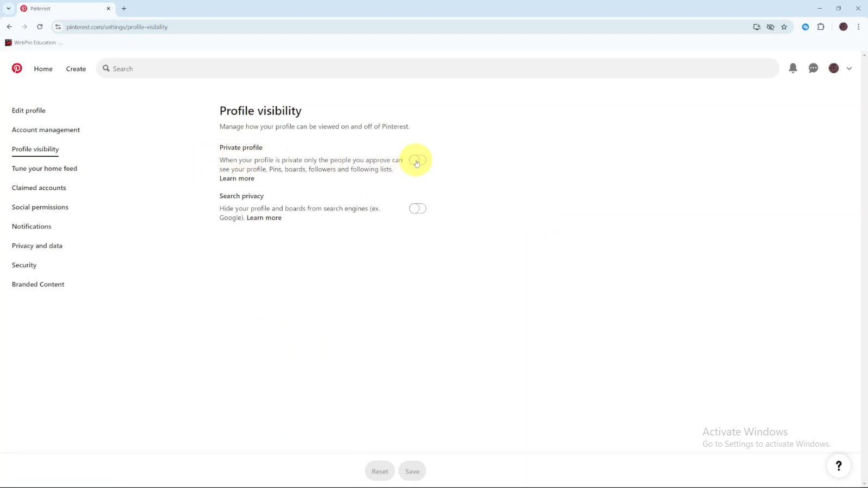
Task: Open messages chat bubble icon
Action: click(x=813, y=68)
